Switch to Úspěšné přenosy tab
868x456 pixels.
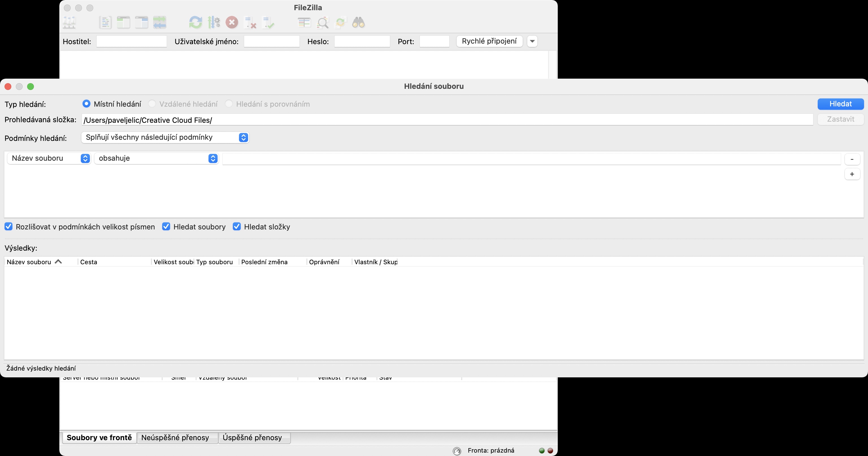(x=252, y=437)
